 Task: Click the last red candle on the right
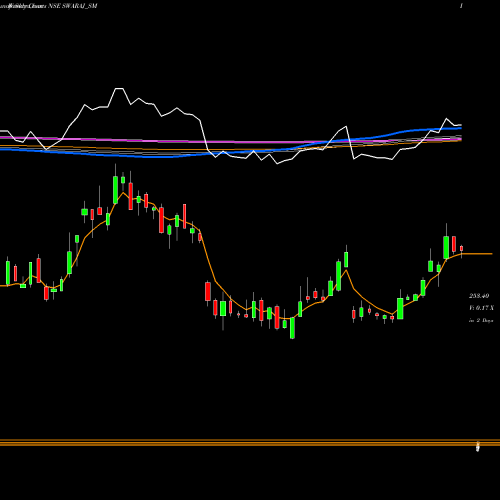coord(462,248)
